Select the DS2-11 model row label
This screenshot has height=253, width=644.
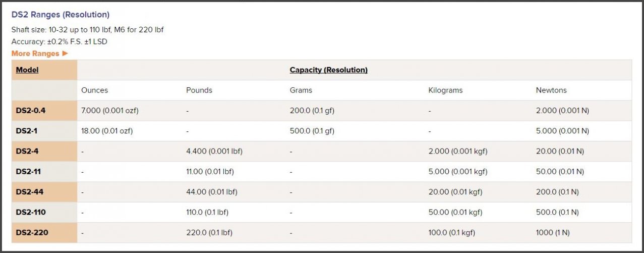[28, 171]
